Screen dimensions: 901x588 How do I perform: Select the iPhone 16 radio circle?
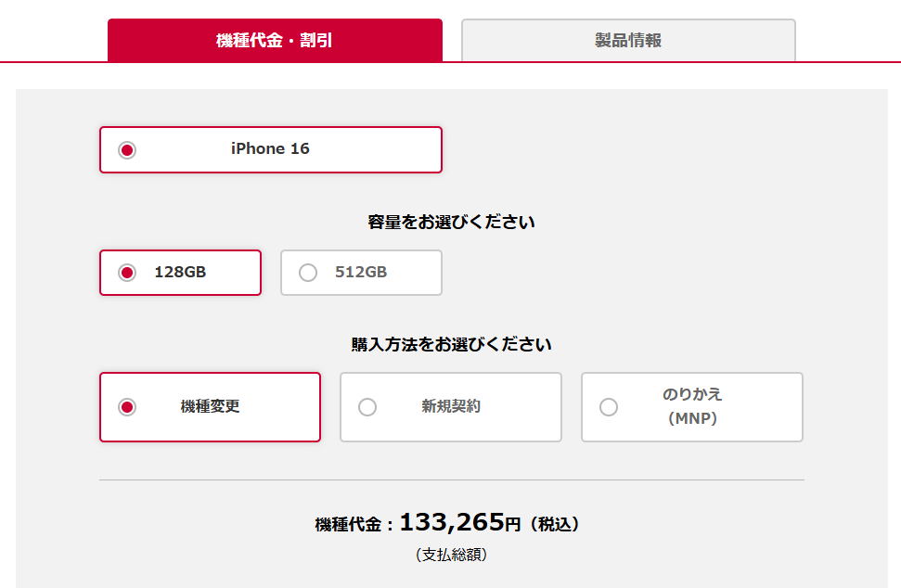point(127,150)
